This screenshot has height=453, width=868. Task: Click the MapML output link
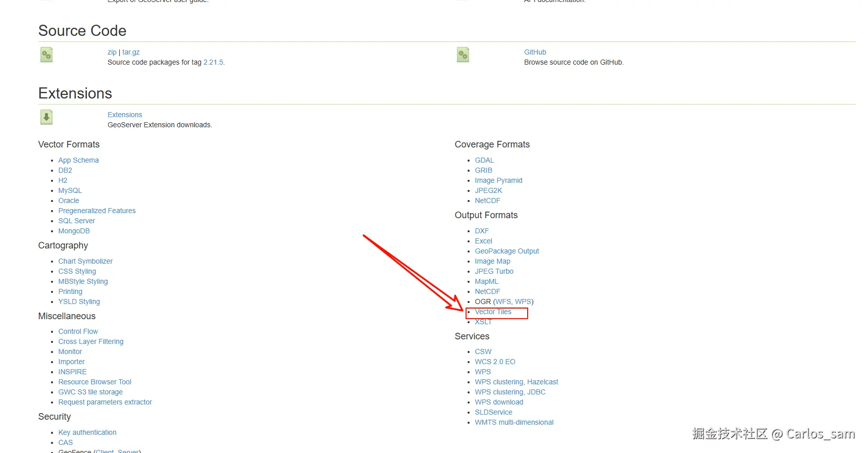coord(486,281)
